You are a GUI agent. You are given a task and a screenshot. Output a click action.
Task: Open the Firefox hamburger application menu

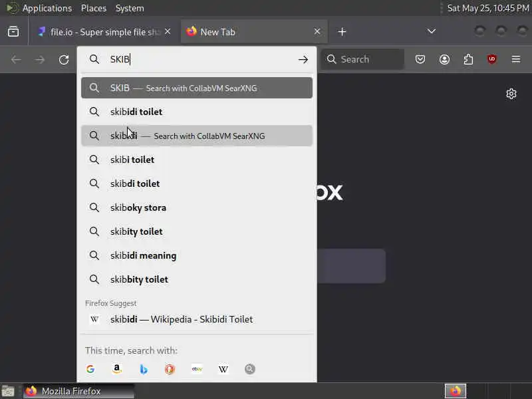(516, 59)
